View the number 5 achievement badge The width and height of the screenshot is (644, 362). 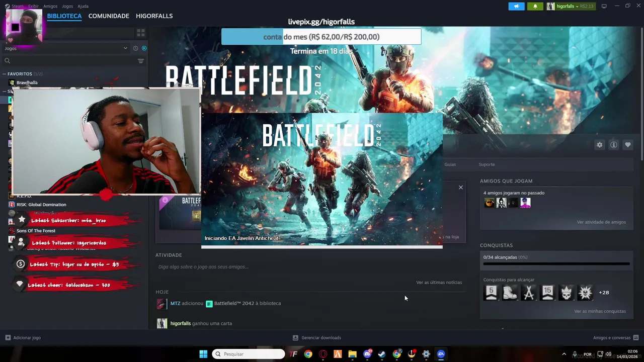pos(491,293)
